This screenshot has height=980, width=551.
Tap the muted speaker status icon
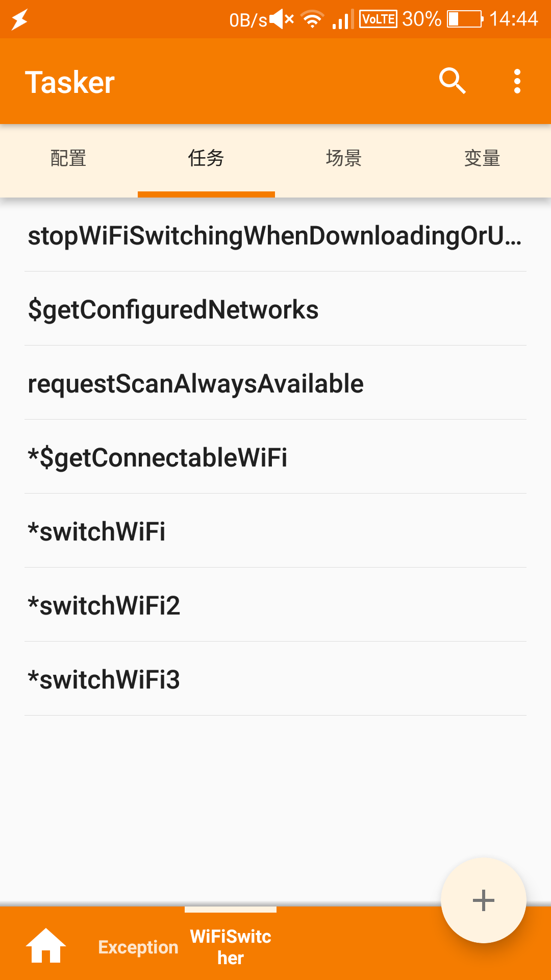282,19
